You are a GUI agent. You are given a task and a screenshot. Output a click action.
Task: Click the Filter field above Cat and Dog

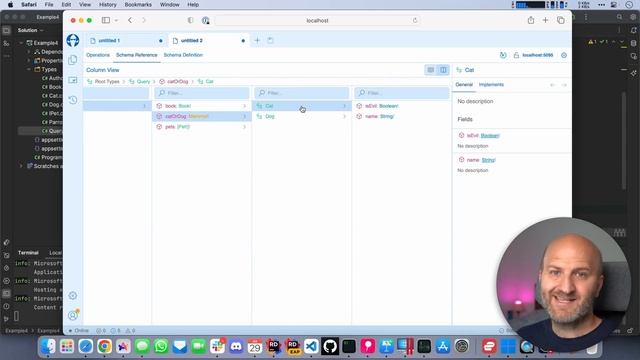pyautogui.click(x=302, y=93)
